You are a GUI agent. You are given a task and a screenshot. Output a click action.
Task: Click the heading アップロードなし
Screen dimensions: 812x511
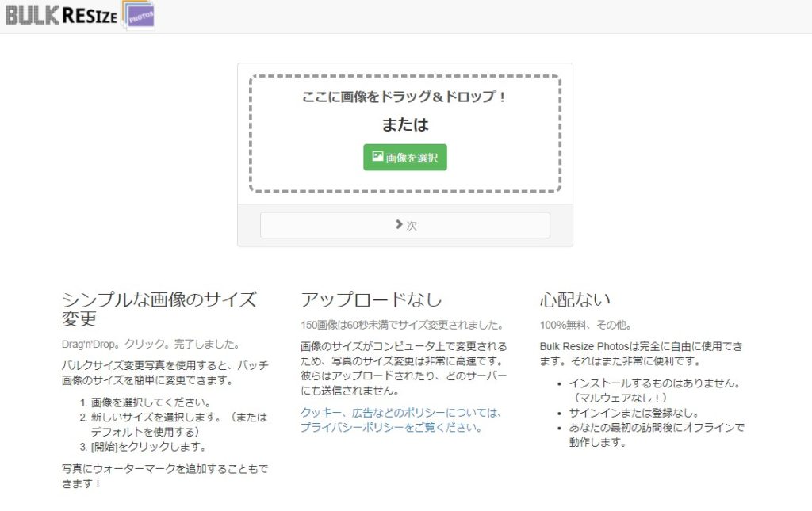pos(371,299)
